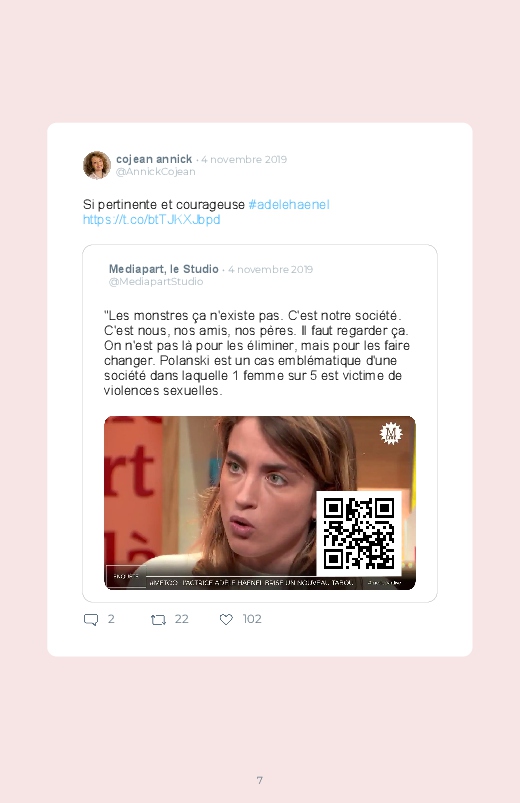The image size is (520, 803).
Task: Click the reply speech bubble icon
Action: (x=91, y=620)
